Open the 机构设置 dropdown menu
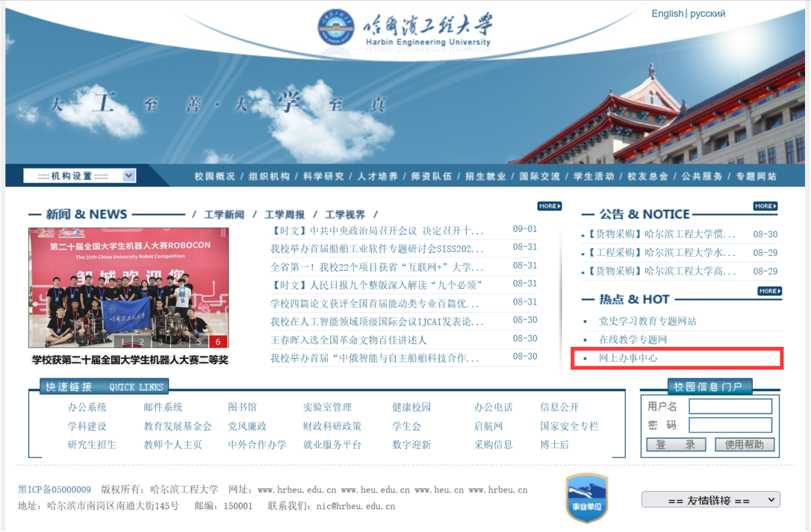The width and height of the screenshot is (811, 532). point(80,176)
